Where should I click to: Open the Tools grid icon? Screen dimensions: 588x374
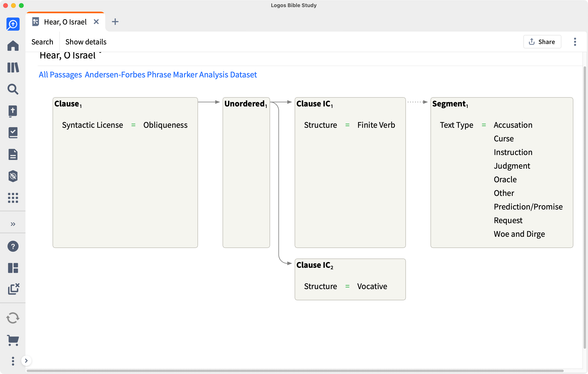pos(13,198)
